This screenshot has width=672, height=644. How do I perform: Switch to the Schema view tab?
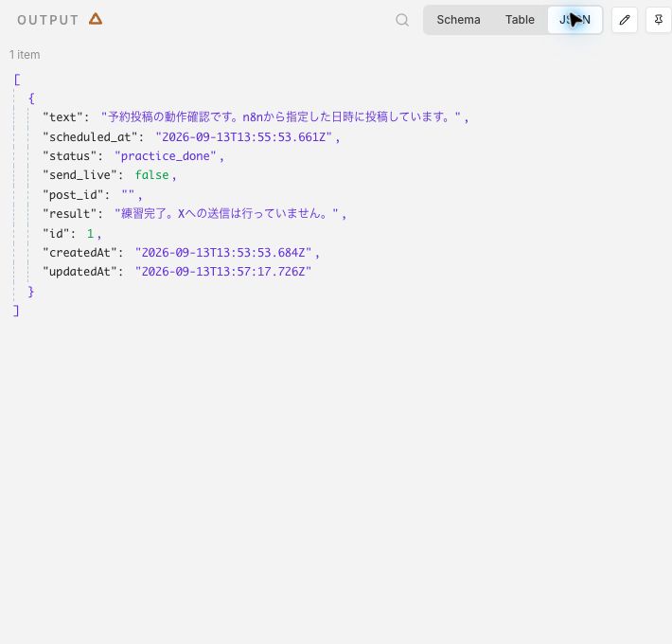point(458,20)
